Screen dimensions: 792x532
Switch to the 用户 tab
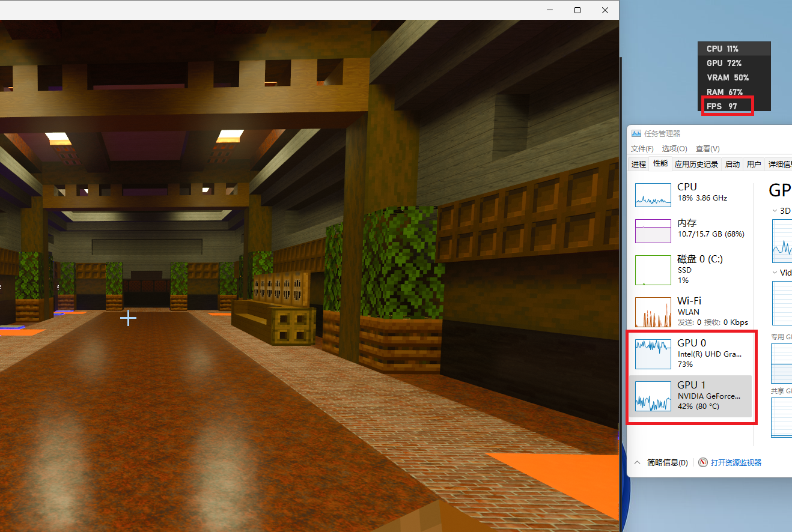pyautogui.click(x=754, y=164)
